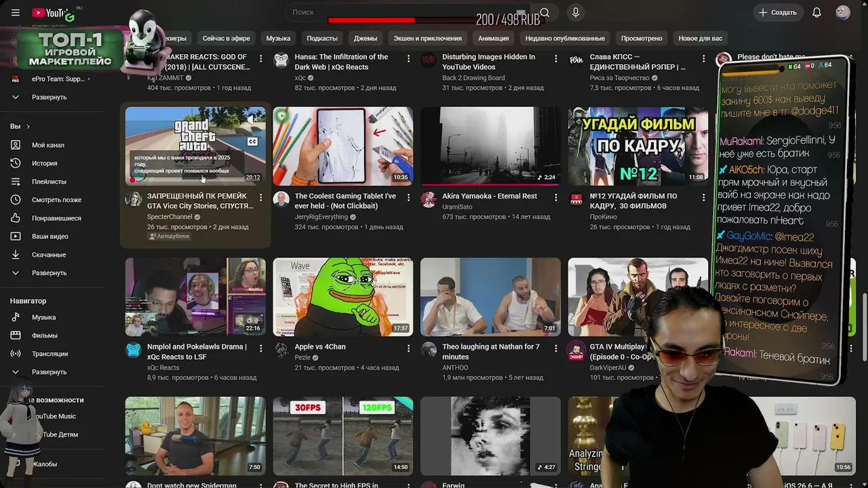
Task: Toggle mute on the GTA video preview
Action: point(252,119)
